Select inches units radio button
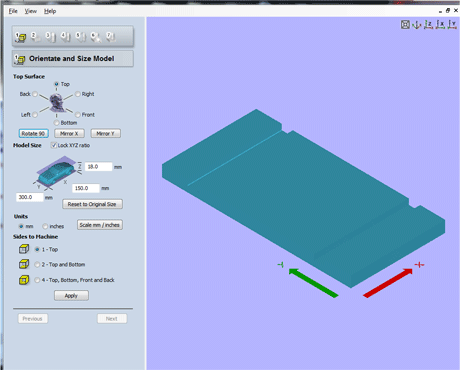This screenshot has width=460, height=370. [x=45, y=226]
